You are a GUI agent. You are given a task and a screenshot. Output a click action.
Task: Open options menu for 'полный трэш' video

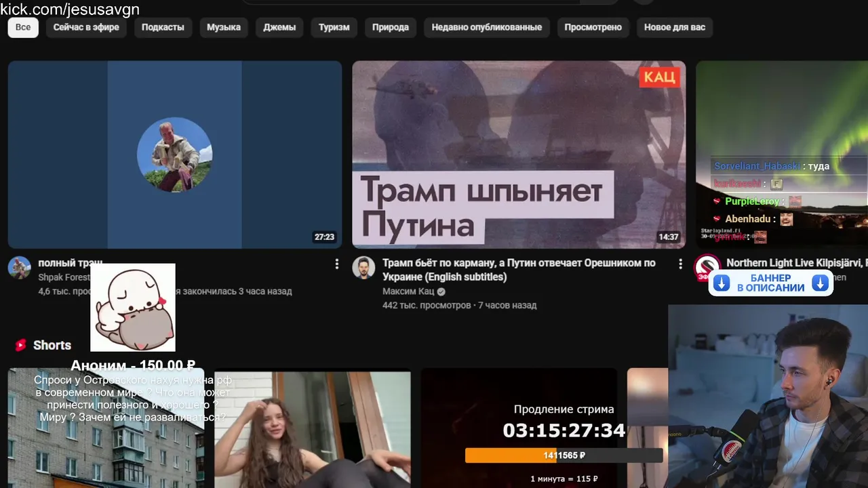pyautogui.click(x=336, y=264)
